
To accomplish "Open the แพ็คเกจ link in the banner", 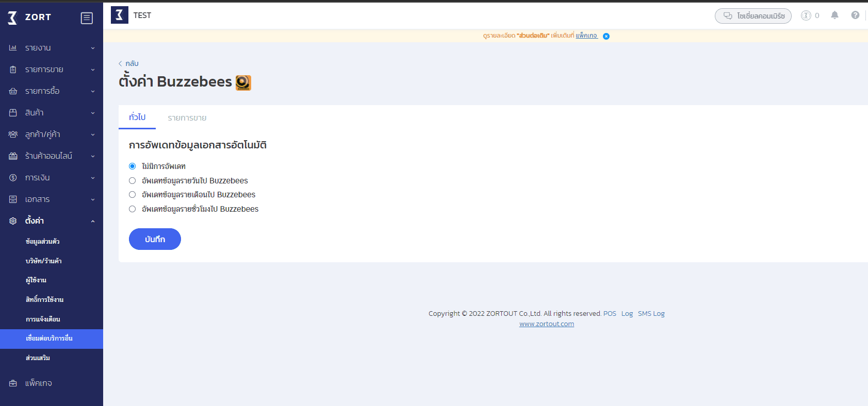I will (586, 36).
